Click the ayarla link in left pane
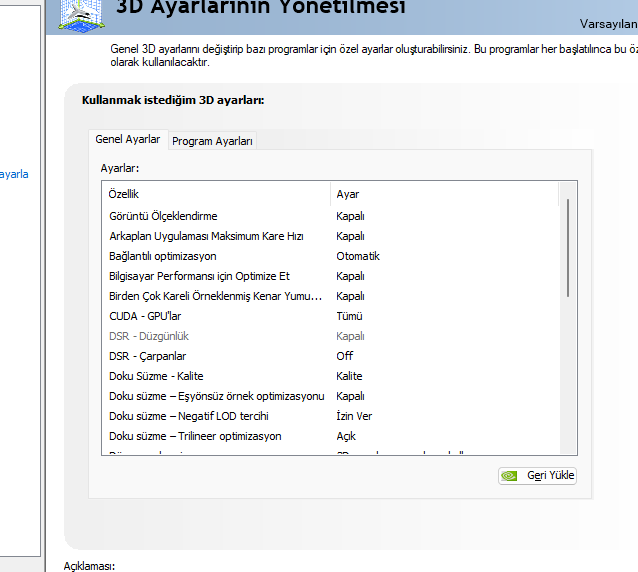 (14, 174)
